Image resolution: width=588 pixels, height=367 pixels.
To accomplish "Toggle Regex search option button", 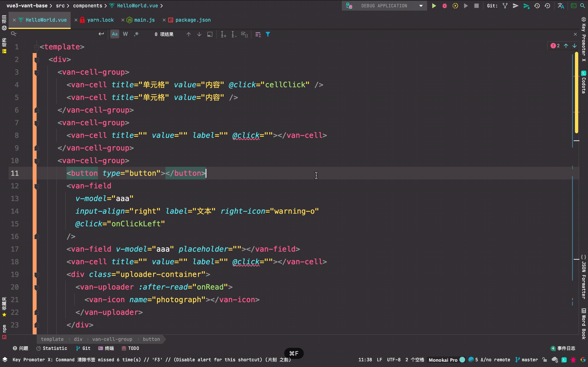I will (136, 34).
